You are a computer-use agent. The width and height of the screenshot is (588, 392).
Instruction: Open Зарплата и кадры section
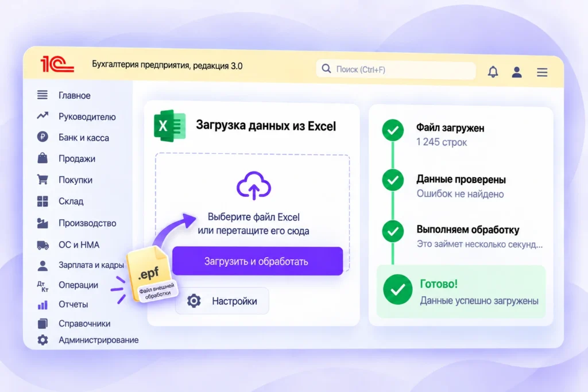click(91, 265)
